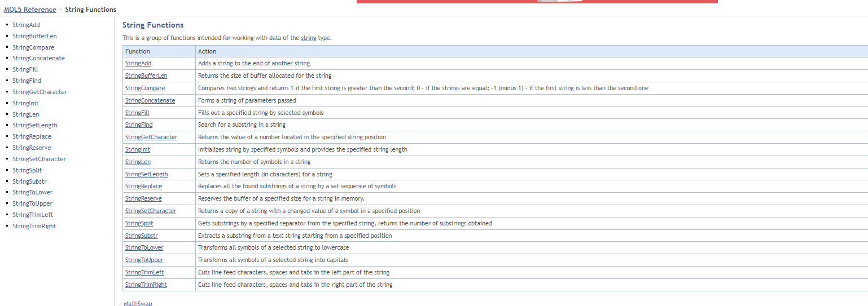Click StringAdd link in the table
The width and height of the screenshot is (868, 306).
pyautogui.click(x=138, y=63)
